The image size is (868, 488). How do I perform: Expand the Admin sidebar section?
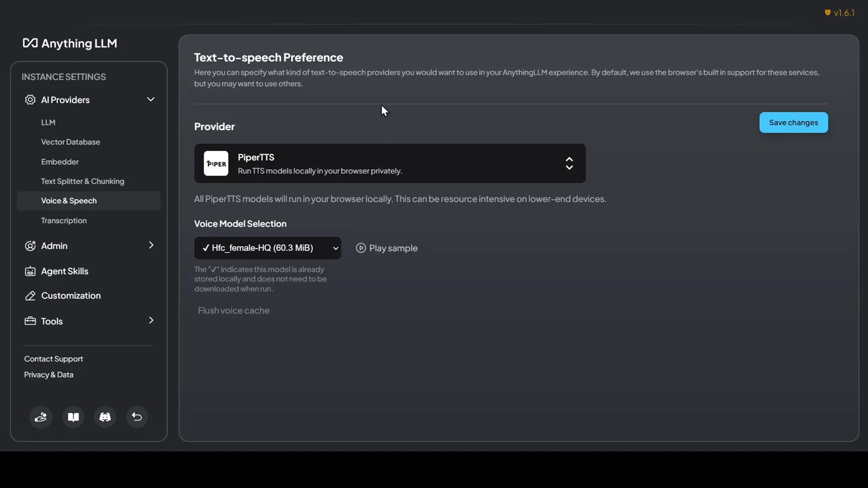pos(151,246)
